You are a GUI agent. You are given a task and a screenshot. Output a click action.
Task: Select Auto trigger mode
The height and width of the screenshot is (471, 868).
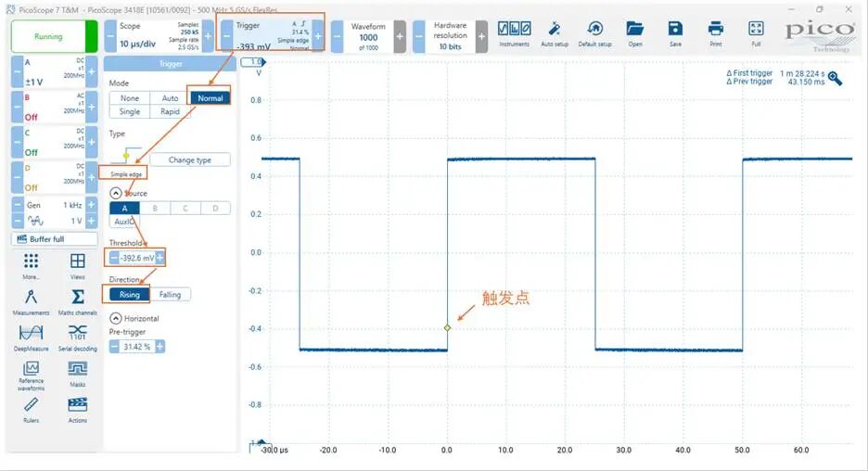tap(170, 98)
